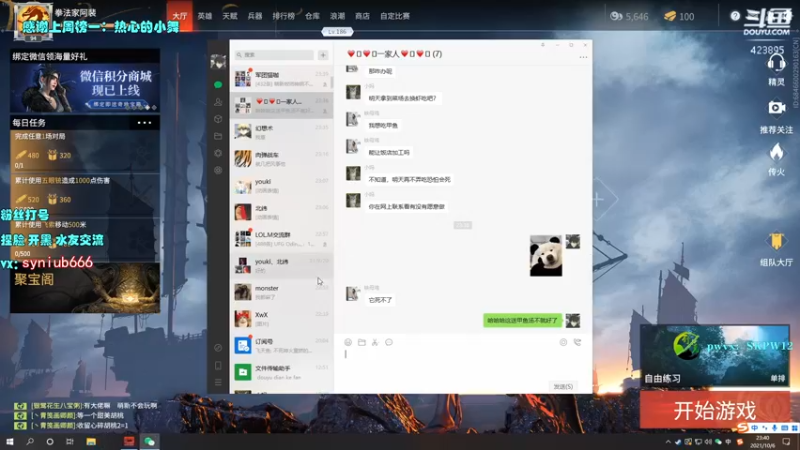Image resolution: width=800 pixels, height=450 pixels.
Task: Open the LOLM交流群 group chat
Action: [x=282, y=239]
